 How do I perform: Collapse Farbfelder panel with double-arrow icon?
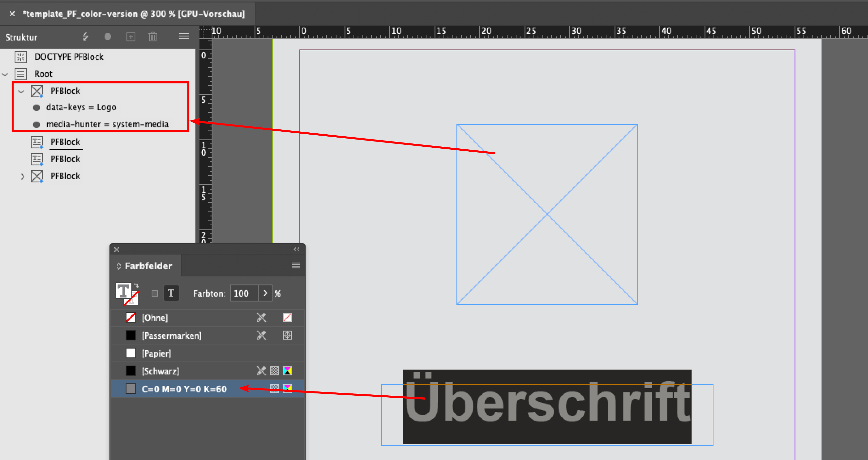[x=296, y=249]
